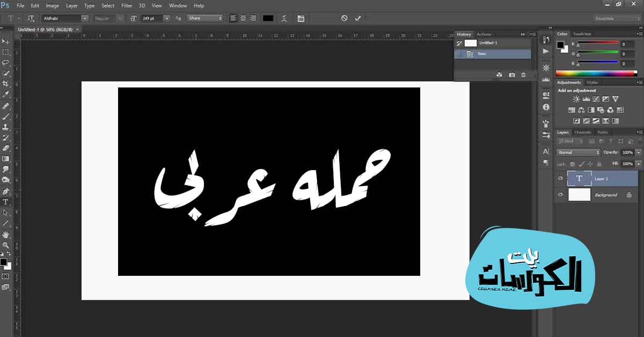
Task: Select the Hand tool
Action: pyautogui.click(x=6, y=234)
